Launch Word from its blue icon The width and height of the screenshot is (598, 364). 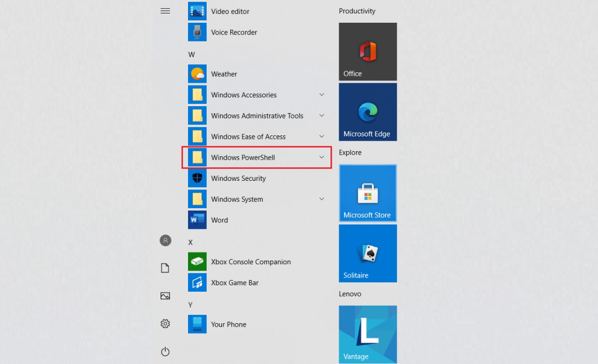point(197,220)
